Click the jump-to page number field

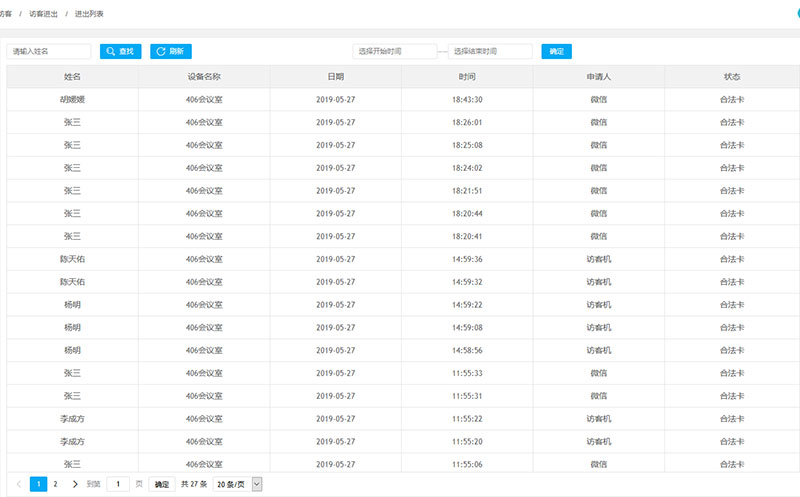click(x=118, y=484)
